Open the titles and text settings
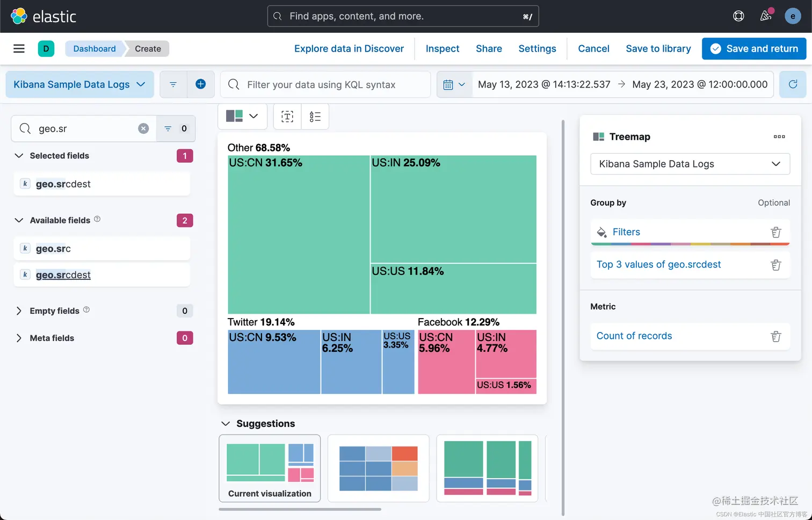The height and width of the screenshot is (520, 812). click(287, 116)
